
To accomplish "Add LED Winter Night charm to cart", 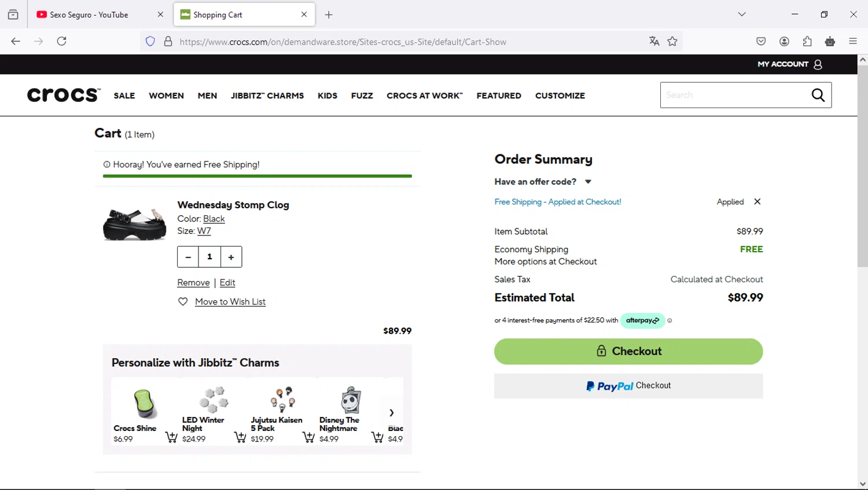I will [240, 437].
